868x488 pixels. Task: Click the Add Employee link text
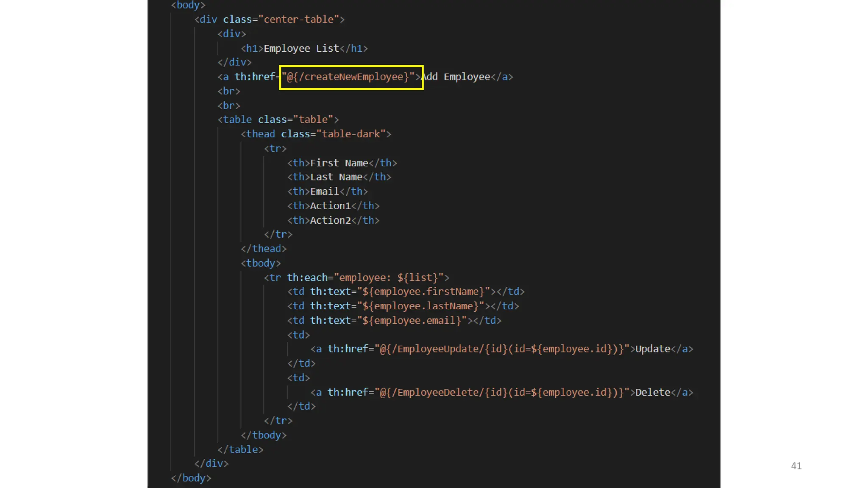456,77
